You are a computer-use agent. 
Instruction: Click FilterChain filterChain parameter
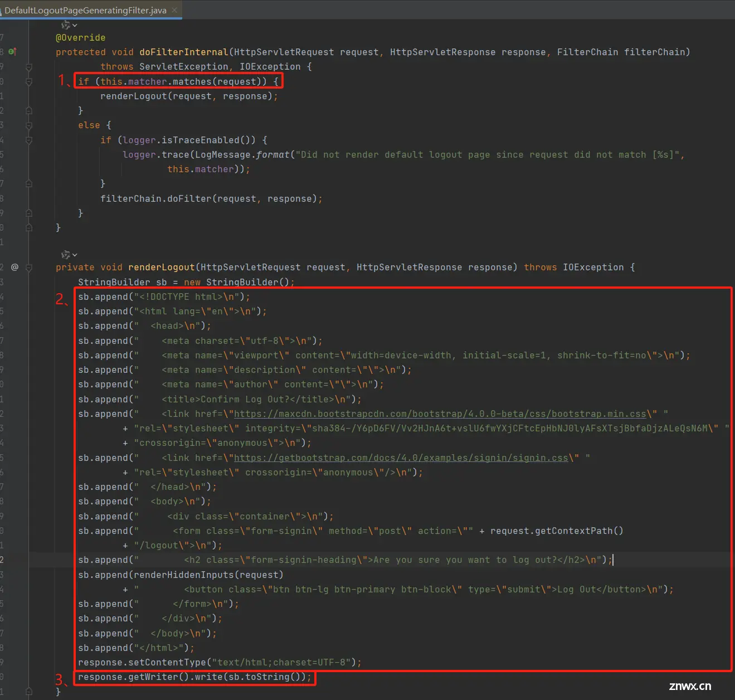(x=621, y=52)
